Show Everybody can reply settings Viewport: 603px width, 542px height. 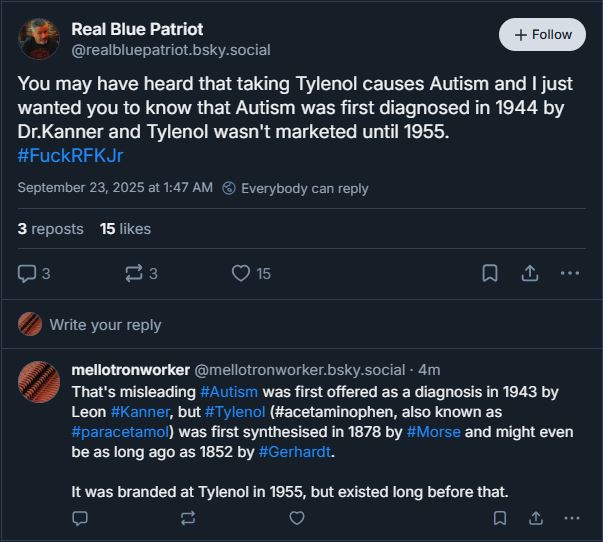[295, 188]
